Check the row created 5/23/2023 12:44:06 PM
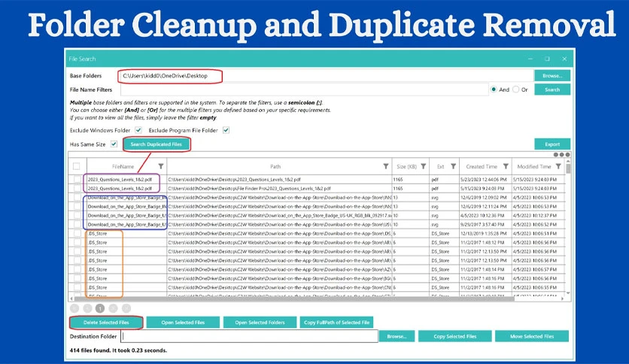This screenshot has width=629, height=364. tap(77, 179)
